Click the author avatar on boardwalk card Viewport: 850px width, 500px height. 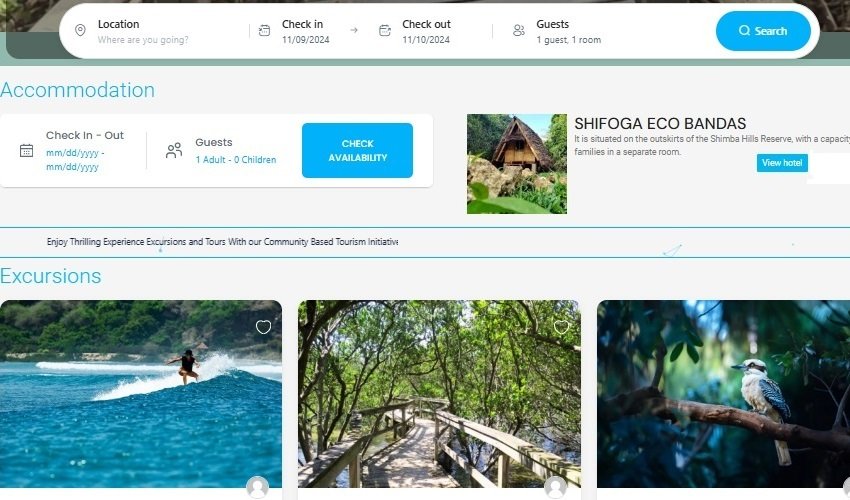pyautogui.click(x=556, y=487)
